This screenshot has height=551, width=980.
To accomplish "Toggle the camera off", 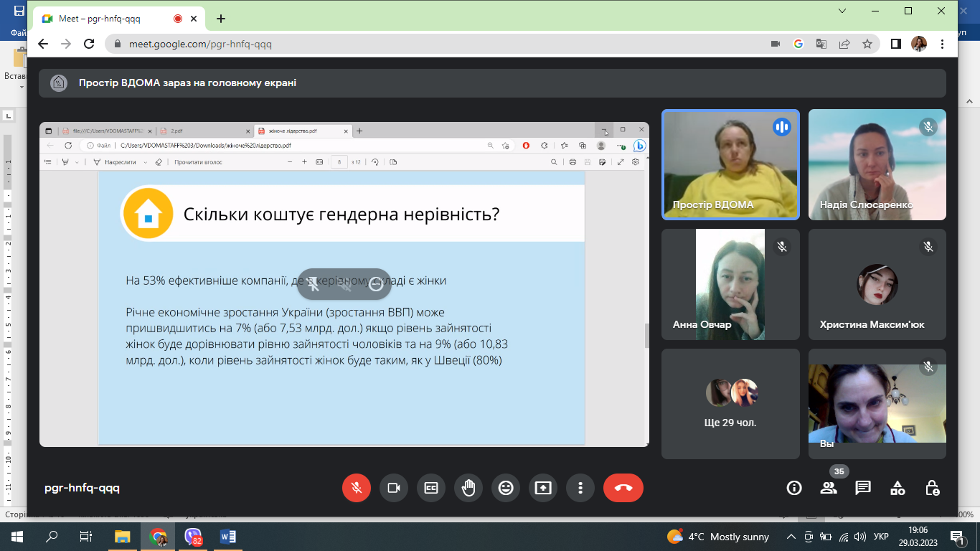I will pyautogui.click(x=394, y=488).
